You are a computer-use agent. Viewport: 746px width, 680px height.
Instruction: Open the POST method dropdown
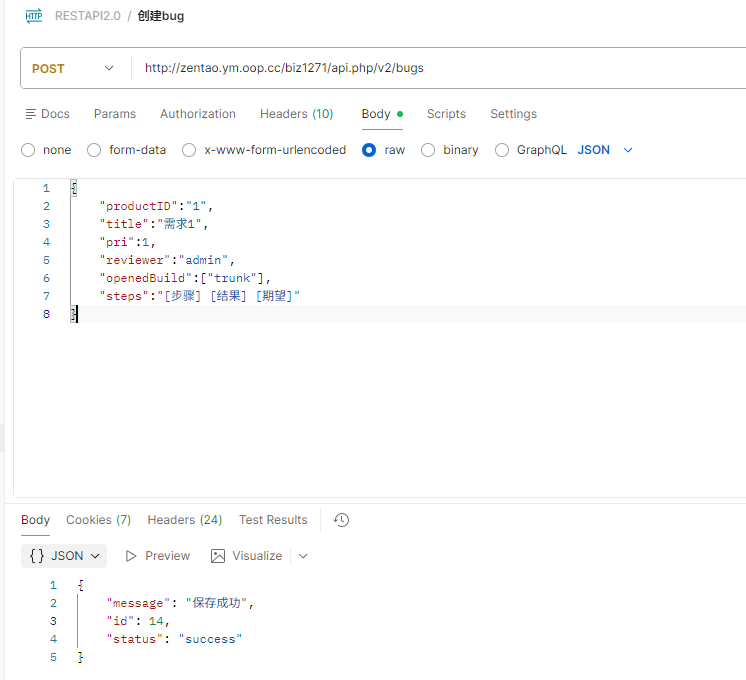(x=73, y=69)
